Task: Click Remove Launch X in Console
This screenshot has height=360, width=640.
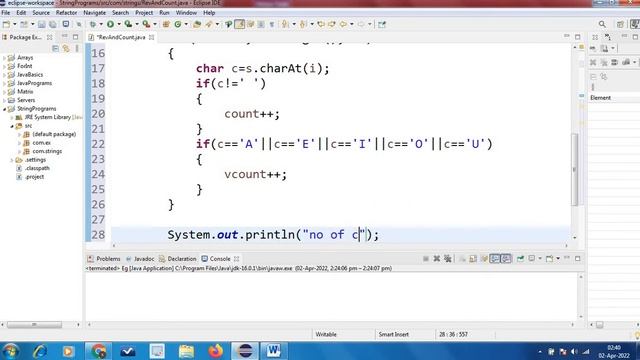Action: point(437,259)
